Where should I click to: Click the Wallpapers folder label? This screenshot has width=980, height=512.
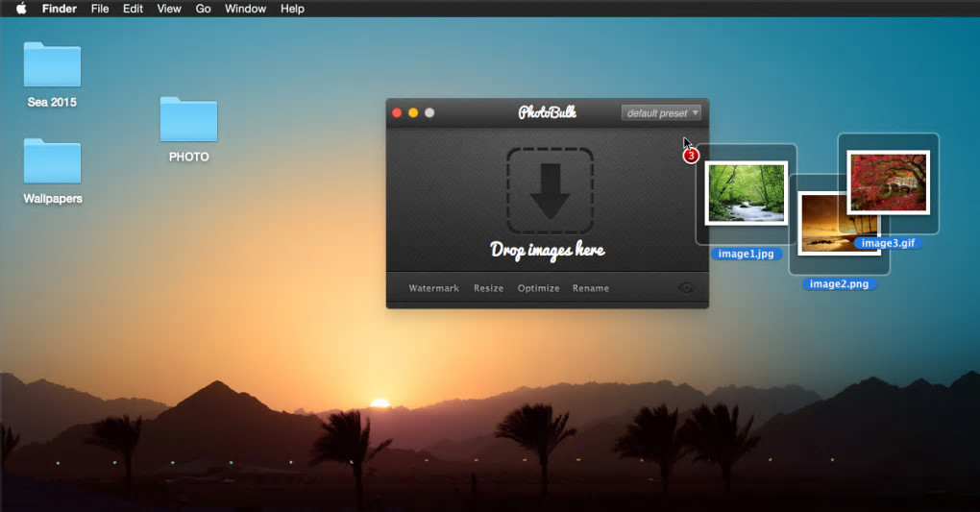[x=53, y=198]
